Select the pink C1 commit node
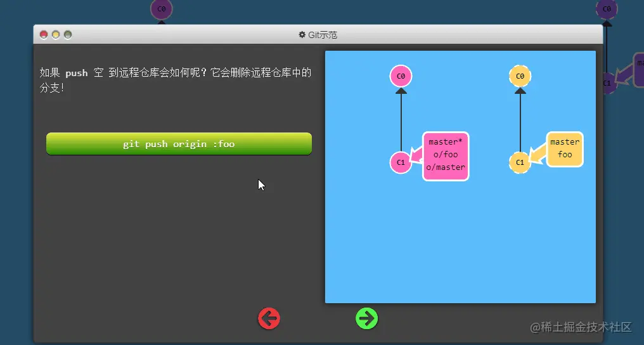This screenshot has width=644, height=345. click(401, 162)
